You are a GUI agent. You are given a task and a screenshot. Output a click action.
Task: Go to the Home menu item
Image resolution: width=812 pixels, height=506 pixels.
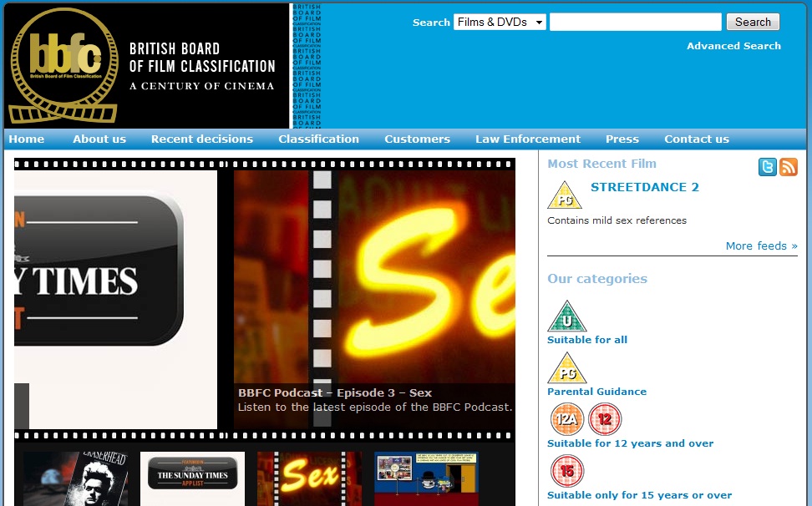pyautogui.click(x=27, y=139)
